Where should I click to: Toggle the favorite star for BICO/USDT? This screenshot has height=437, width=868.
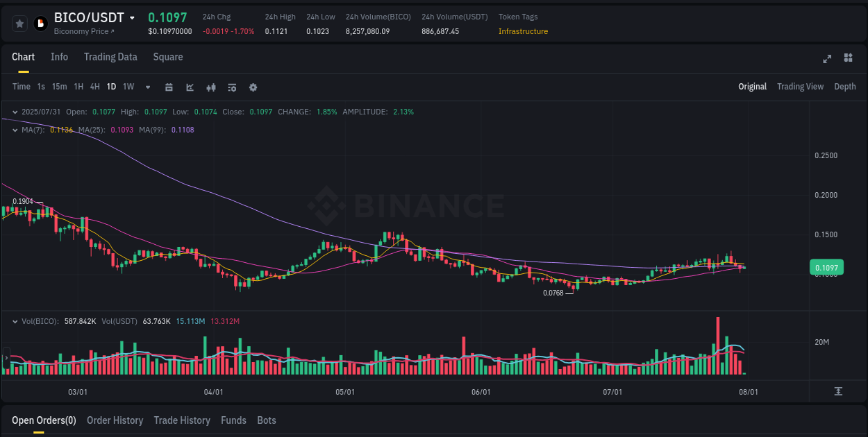pyautogui.click(x=19, y=22)
